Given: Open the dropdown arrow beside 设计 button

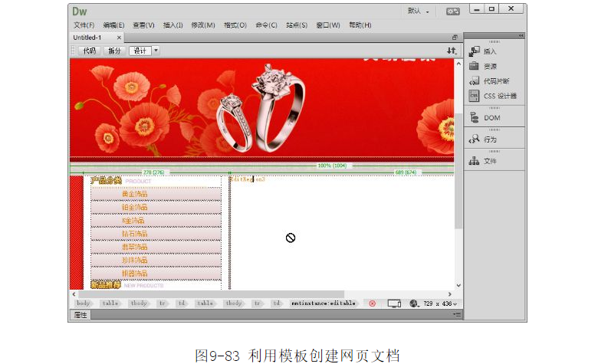Looking at the screenshot, I should click(x=156, y=51).
